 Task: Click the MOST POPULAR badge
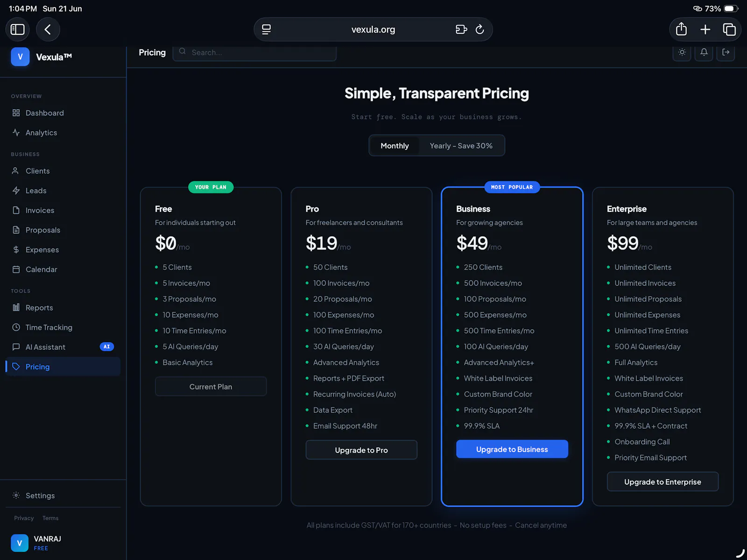tap(512, 187)
